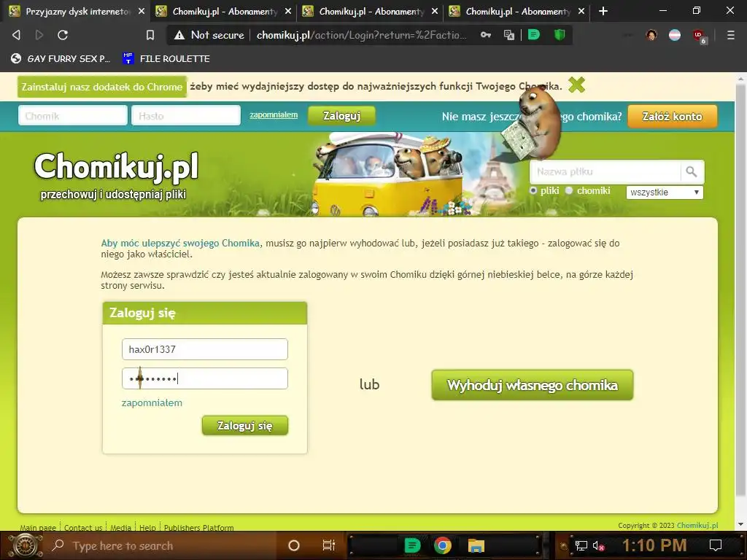Click the 'Zaloguj' button in top bar
The image size is (747, 560).
click(x=341, y=116)
